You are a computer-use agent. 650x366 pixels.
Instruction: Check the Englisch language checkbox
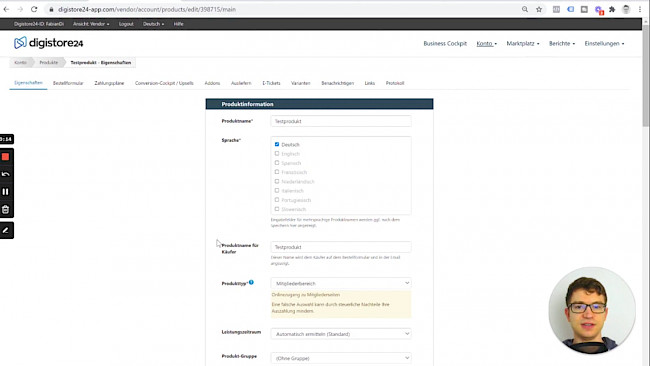click(x=277, y=153)
